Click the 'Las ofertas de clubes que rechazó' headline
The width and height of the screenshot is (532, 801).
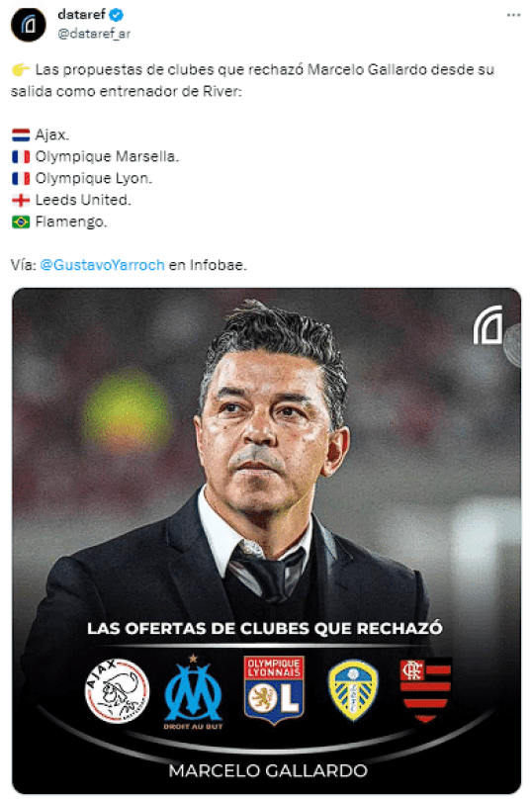click(265, 628)
